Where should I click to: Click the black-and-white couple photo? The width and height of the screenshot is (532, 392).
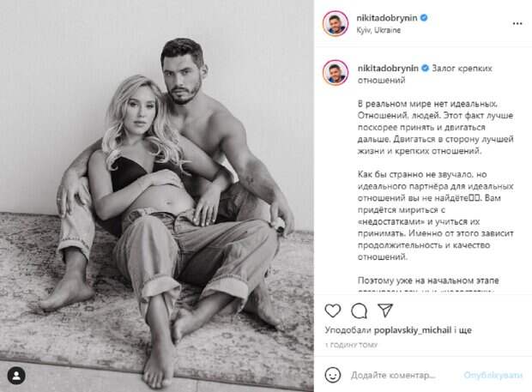[x=157, y=196]
